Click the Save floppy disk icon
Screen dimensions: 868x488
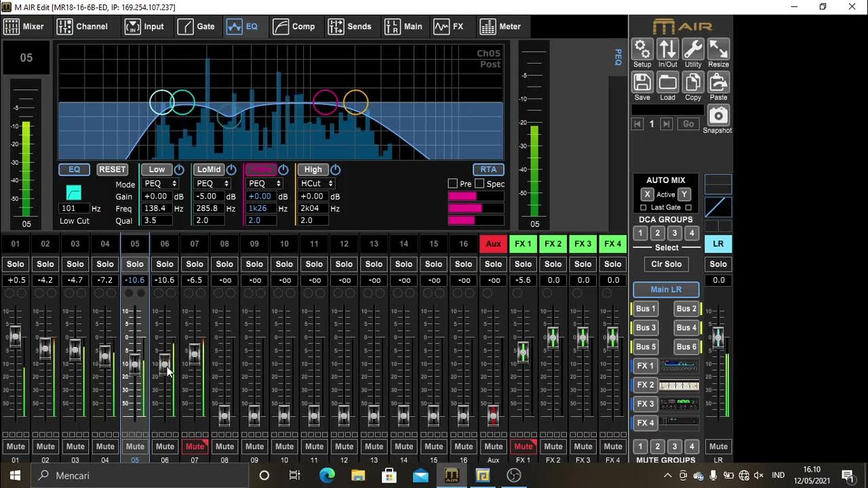coord(642,82)
